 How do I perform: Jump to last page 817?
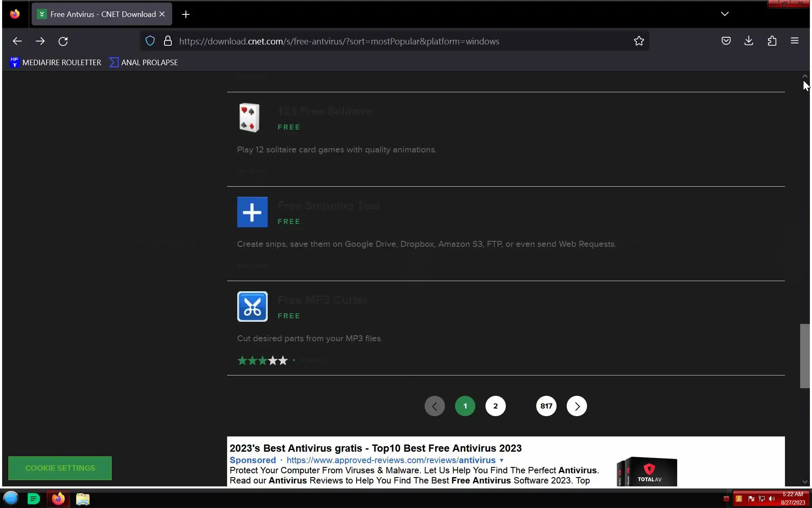click(546, 406)
